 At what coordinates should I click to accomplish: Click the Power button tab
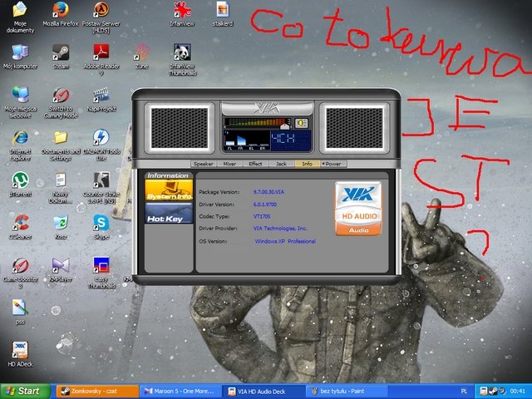point(333,164)
